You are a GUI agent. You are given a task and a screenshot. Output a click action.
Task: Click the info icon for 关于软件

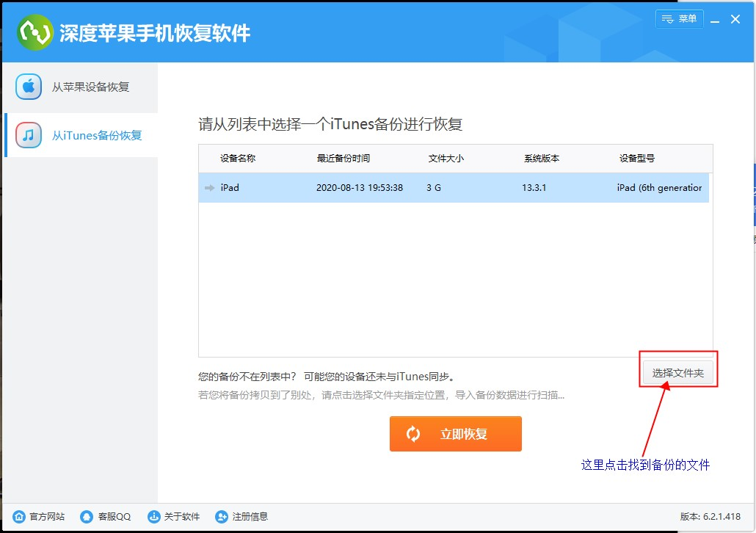coord(154,517)
